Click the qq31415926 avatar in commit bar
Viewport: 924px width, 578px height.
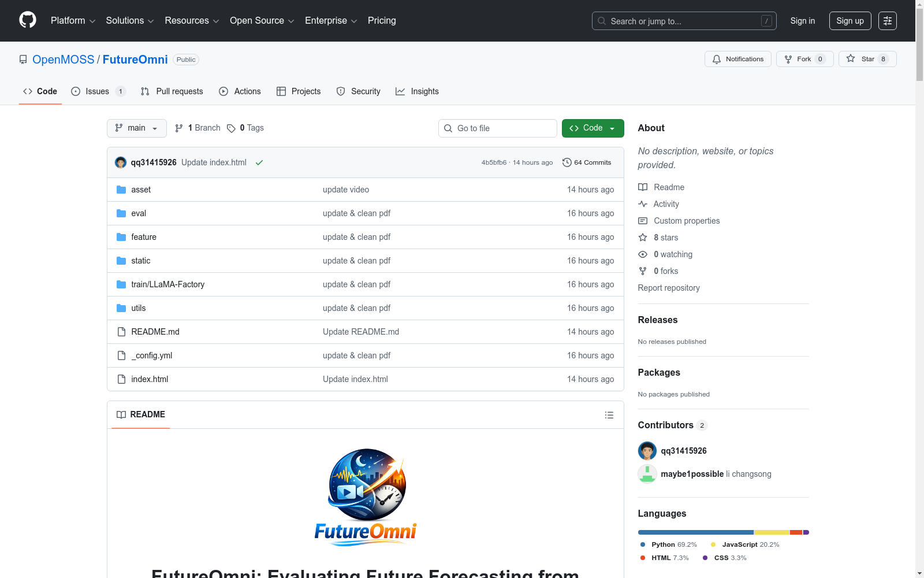click(121, 162)
